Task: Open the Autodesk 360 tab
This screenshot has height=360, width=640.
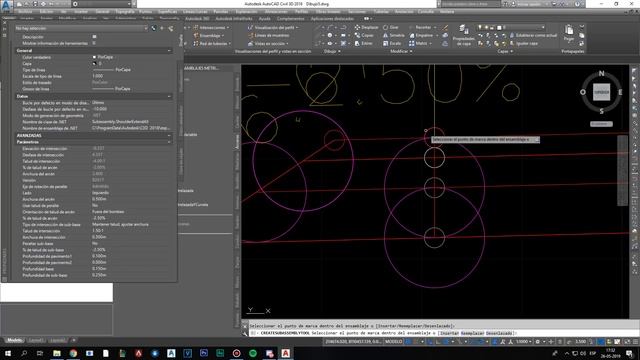Action: [197, 18]
